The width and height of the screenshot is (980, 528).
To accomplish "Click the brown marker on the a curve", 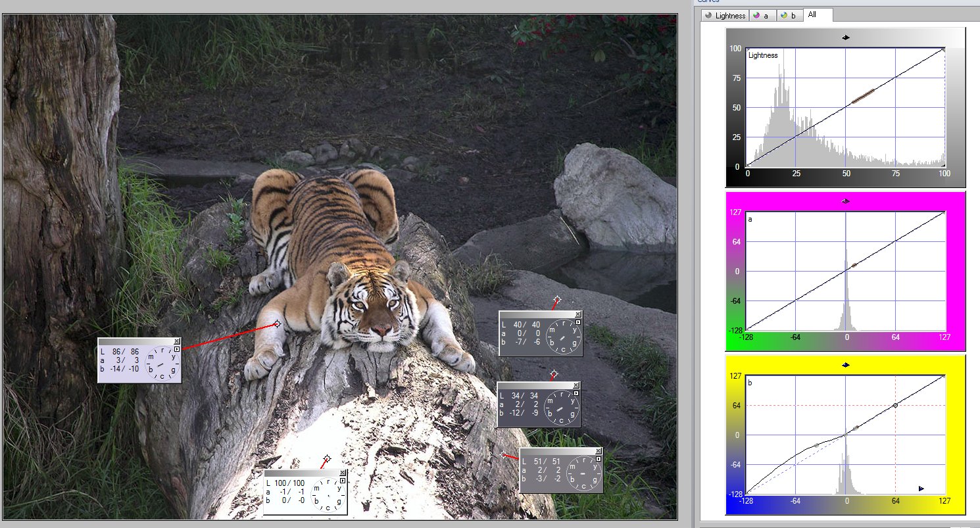I will point(854,265).
